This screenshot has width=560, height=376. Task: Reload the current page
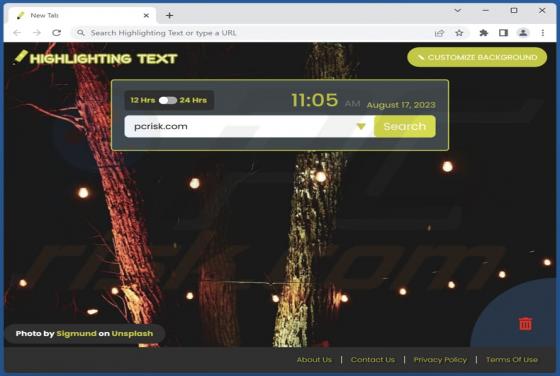click(56, 33)
